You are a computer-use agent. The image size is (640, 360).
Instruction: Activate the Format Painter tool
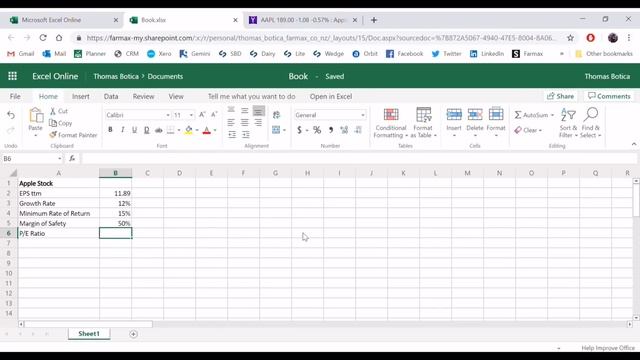pos(73,135)
